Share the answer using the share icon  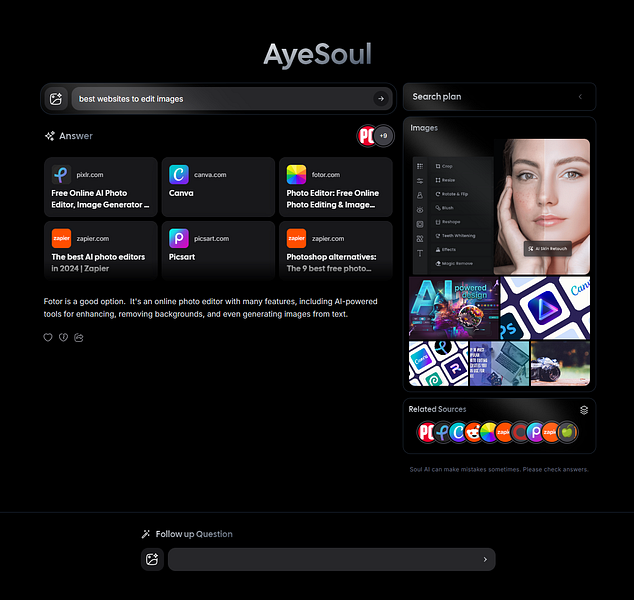[x=79, y=337]
